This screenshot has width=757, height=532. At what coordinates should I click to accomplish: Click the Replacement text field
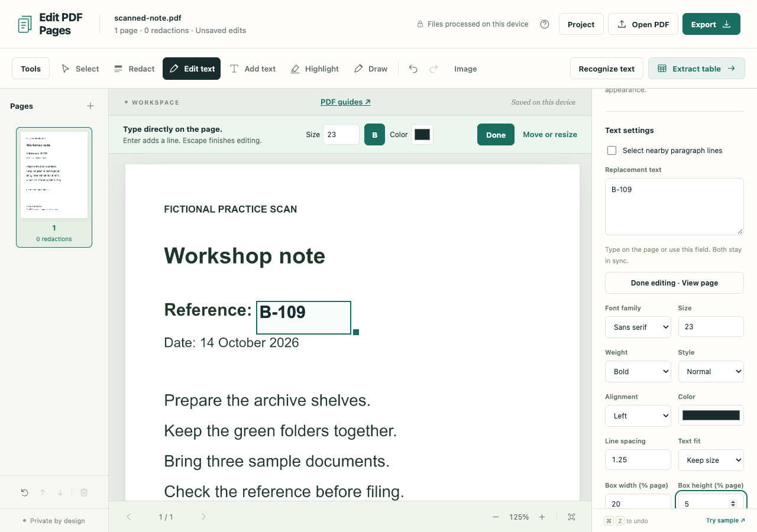(674, 206)
